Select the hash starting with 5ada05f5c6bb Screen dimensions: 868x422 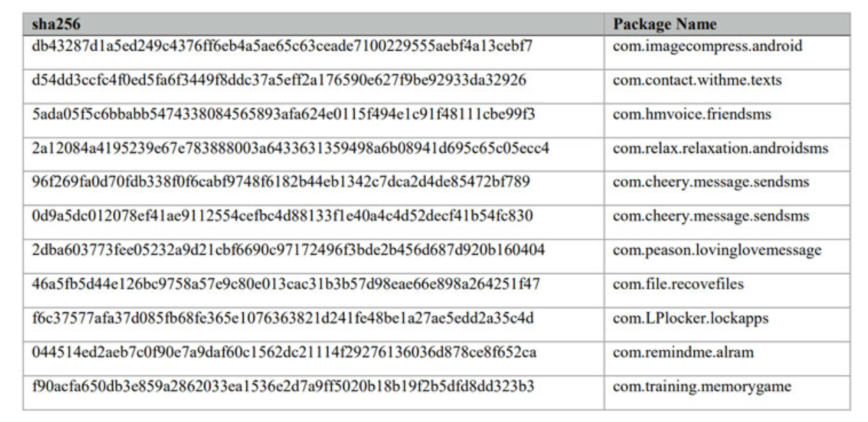(283, 115)
